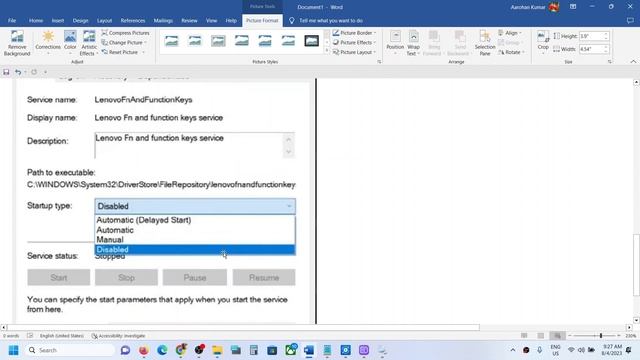Open the Picture Styles dialog launcher
The height and width of the screenshot is (360, 640).
click(x=379, y=62)
